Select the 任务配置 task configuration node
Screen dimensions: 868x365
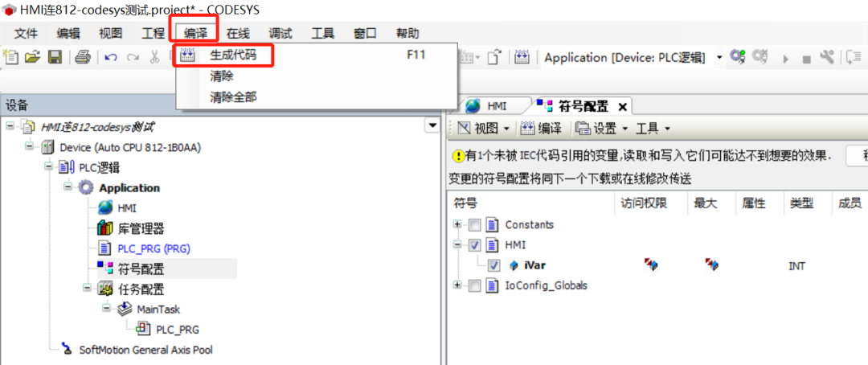pos(141,289)
